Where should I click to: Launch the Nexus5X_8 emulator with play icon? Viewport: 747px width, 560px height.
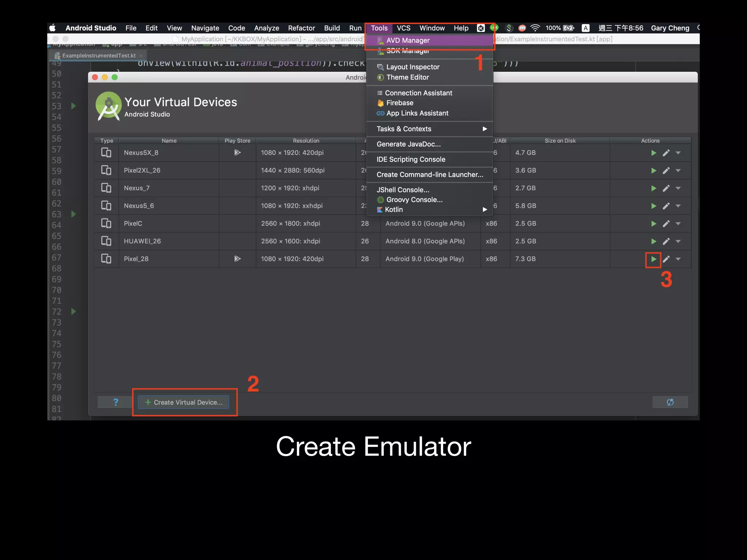[654, 153]
